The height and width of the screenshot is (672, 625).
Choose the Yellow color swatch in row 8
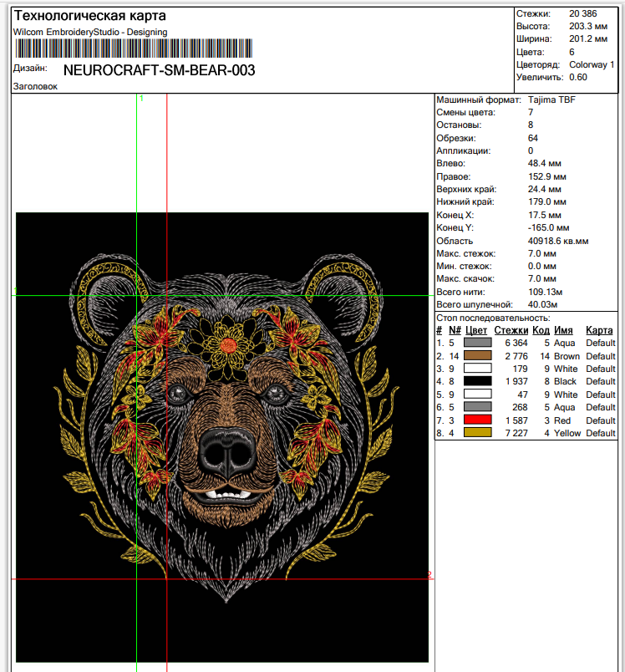tap(476, 433)
